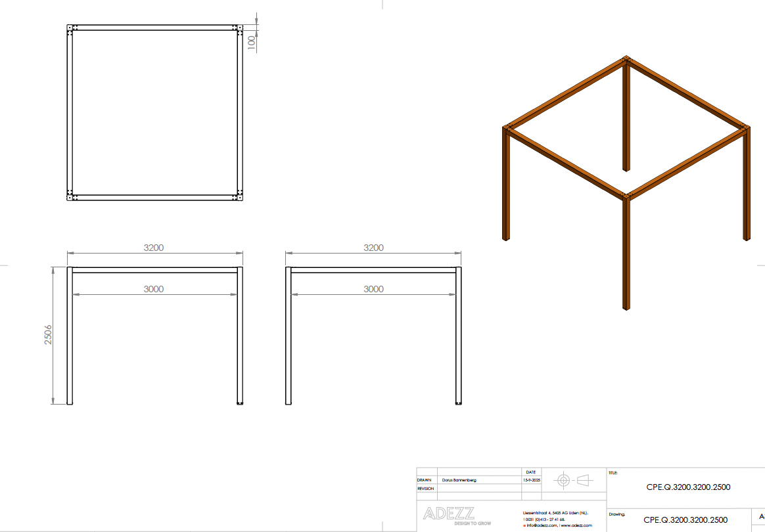Click the date value 15-9-2025
The height and width of the screenshot is (532, 765).
click(531, 480)
